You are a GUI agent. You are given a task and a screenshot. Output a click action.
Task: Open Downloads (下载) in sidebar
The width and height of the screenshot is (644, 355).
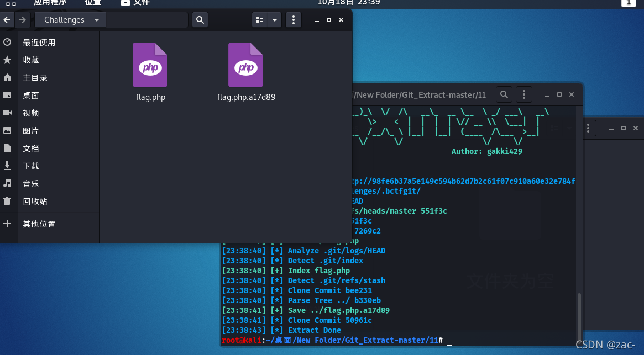click(x=31, y=166)
